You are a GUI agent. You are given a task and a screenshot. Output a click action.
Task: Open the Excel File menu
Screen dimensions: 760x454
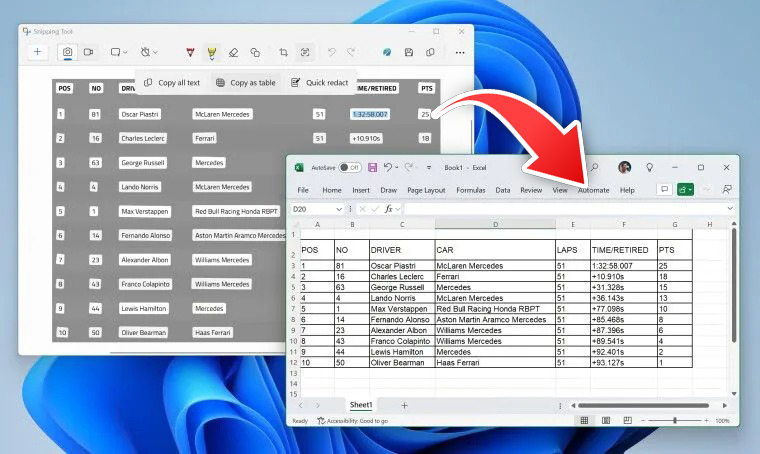click(303, 190)
